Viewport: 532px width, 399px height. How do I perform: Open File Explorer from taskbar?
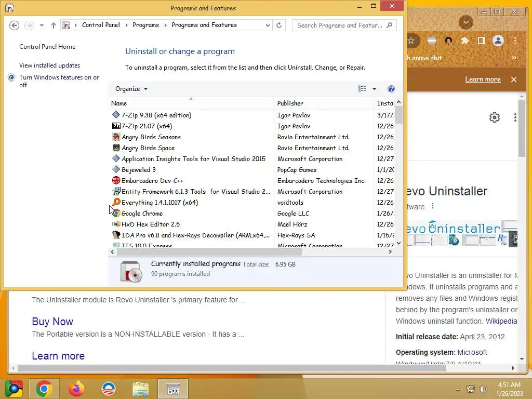point(141,389)
